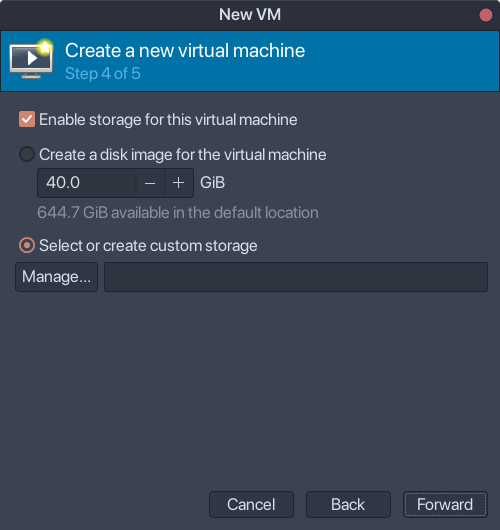
Task: Decrease disk size with the minus button
Action: [x=150, y=183]
